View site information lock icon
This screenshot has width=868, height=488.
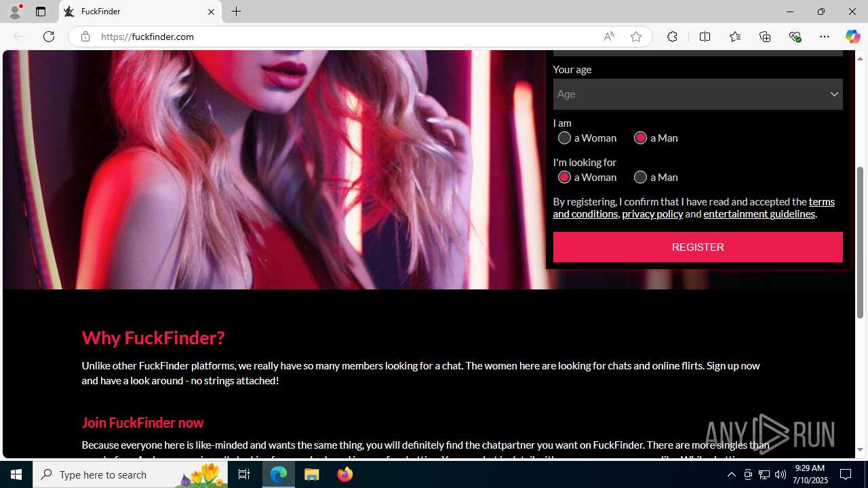(x=85, y=37)
